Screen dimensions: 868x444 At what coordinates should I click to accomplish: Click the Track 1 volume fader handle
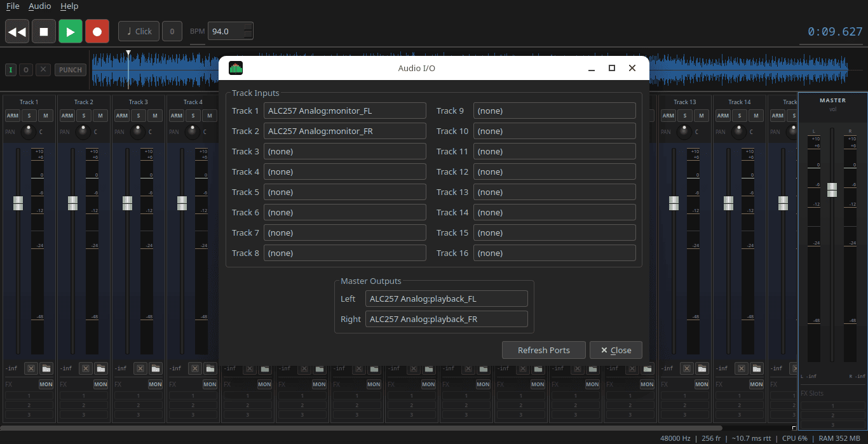point(18,203)
